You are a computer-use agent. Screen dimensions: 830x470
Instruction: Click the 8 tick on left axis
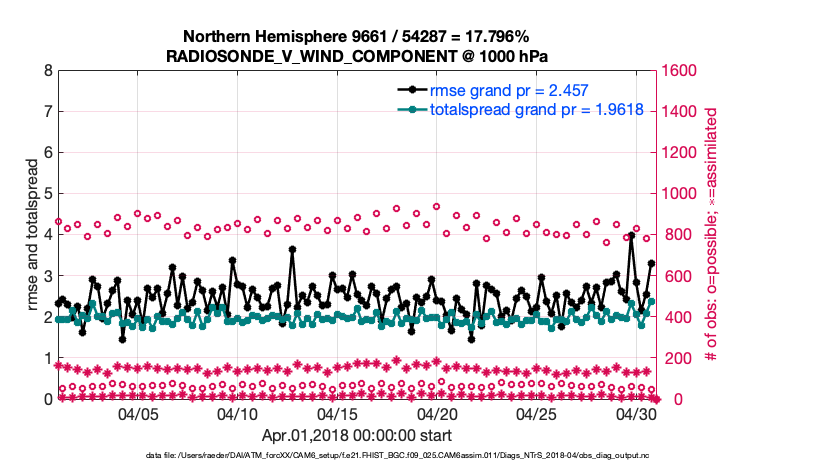tap(48, 71)
